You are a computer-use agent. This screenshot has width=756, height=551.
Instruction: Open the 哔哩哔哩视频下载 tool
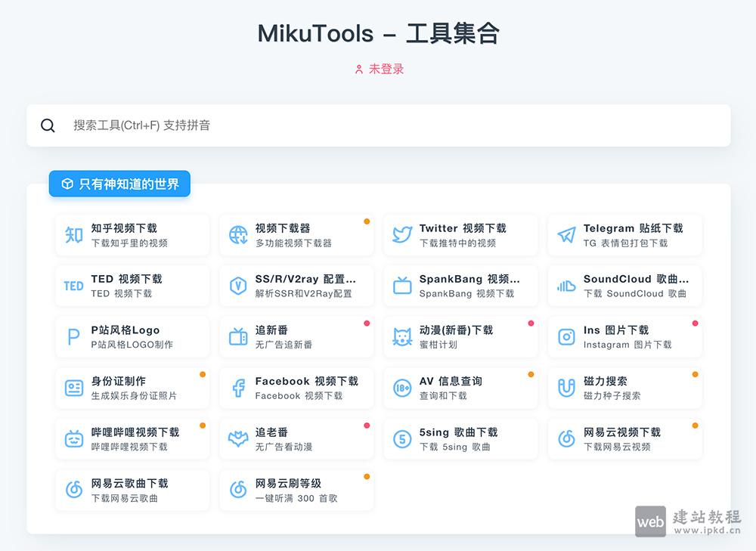(x=132, y=438)
